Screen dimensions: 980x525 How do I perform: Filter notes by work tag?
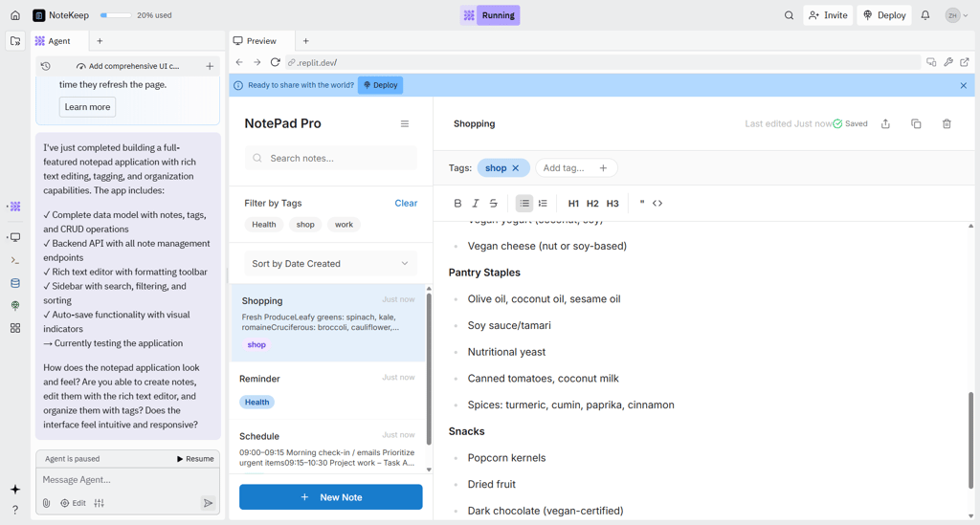(x=344, y=225)
